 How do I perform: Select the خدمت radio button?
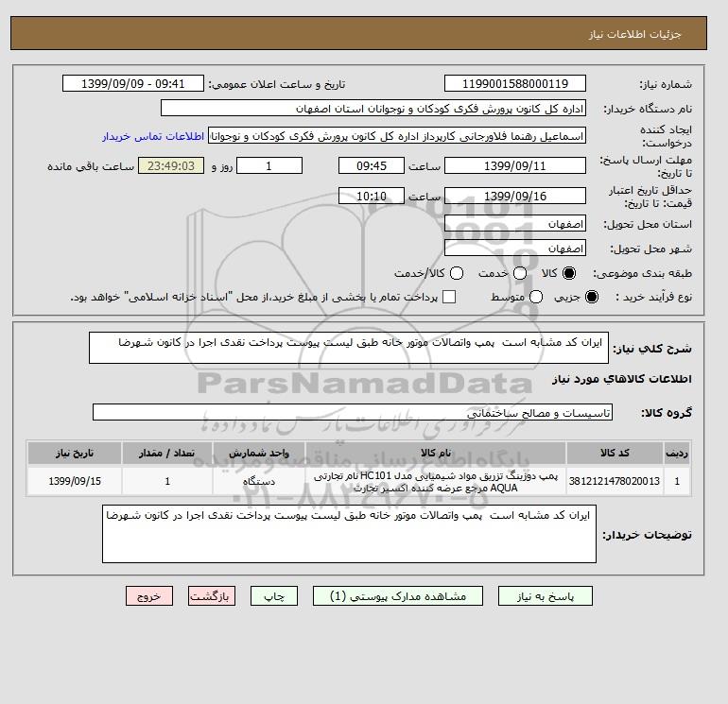520,273
